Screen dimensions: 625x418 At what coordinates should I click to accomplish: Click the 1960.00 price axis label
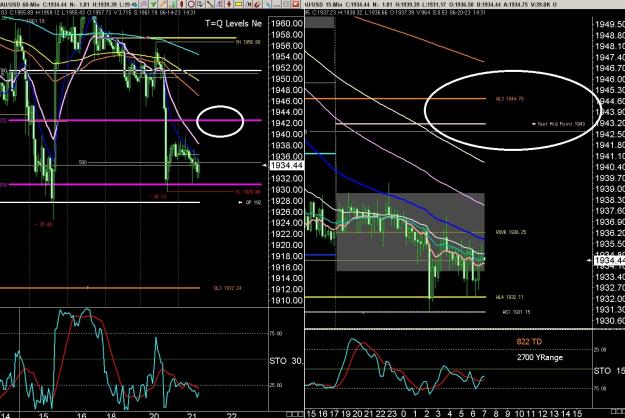[287, 24]
